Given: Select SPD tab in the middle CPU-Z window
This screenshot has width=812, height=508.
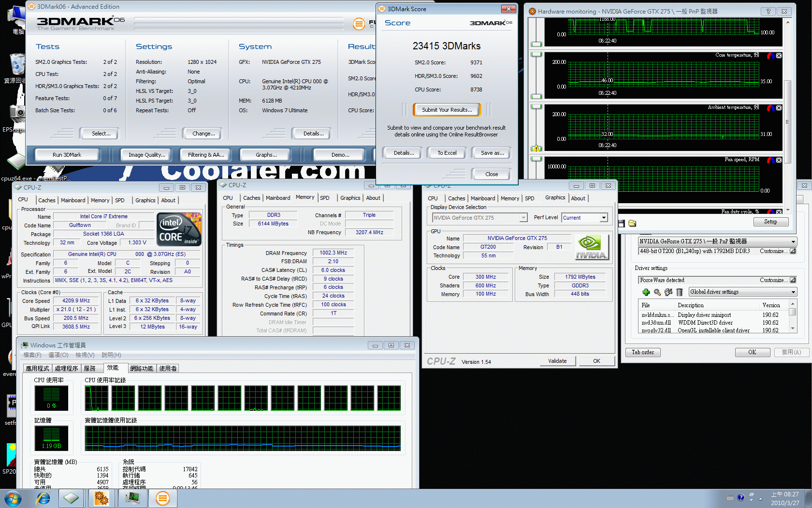Looking at the screenshot, I should tap(325, 198).
